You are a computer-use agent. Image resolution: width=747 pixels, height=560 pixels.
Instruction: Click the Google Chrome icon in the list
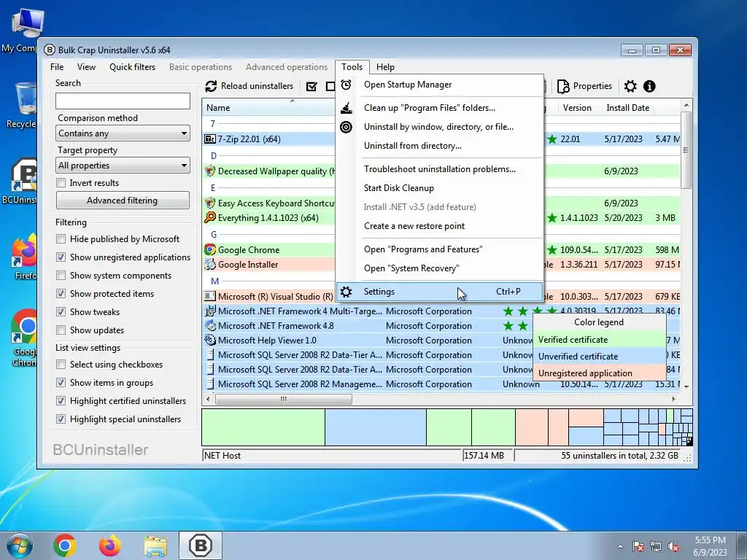pyautogui.click(x=209, y=249)
